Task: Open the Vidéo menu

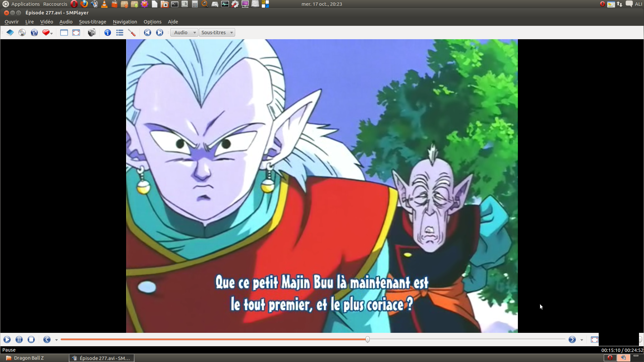Action: (x=47, y=22)
